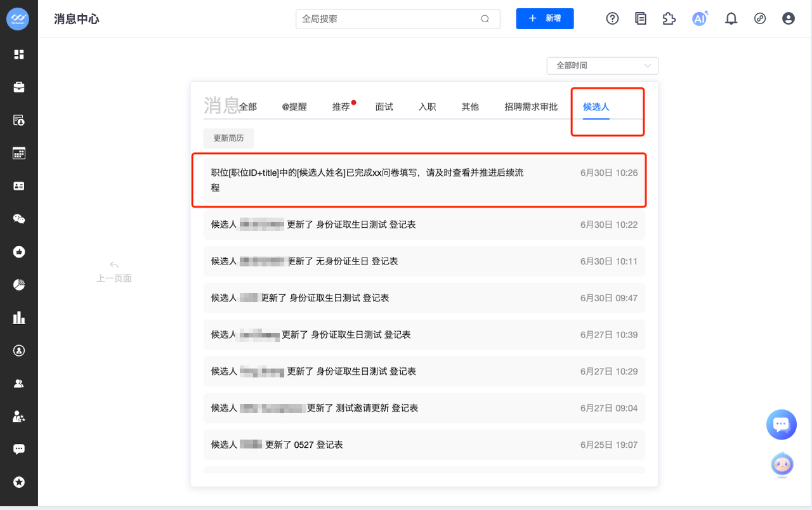Screen dimensions: 812x510
Task: Open the pie chart icon in the sidebar
Action: tap(19, 285)
